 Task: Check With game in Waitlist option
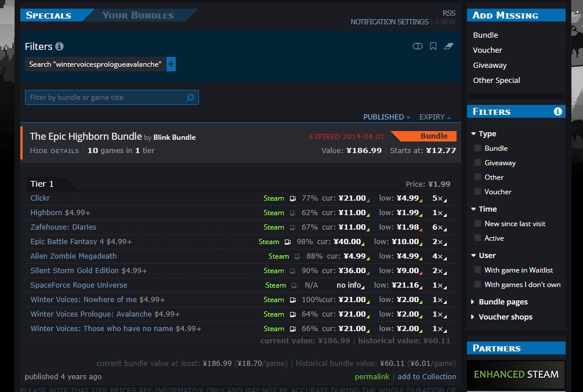[478, 270]
